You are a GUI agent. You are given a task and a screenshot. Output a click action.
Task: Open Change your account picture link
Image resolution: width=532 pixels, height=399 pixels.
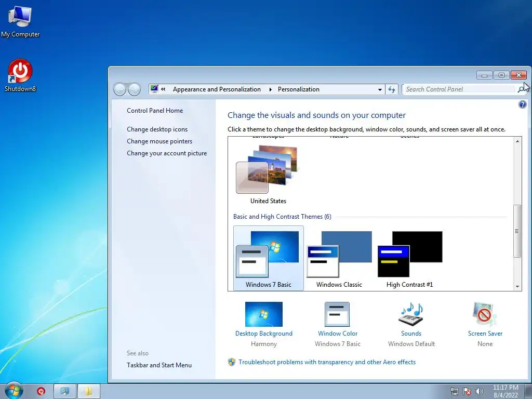(x=167, y=153)
